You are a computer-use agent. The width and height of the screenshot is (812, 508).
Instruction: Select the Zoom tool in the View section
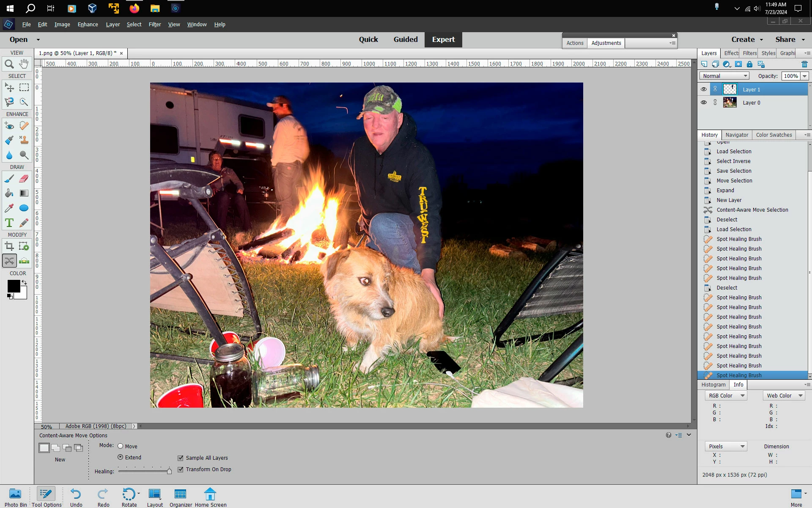click(9, 64)
